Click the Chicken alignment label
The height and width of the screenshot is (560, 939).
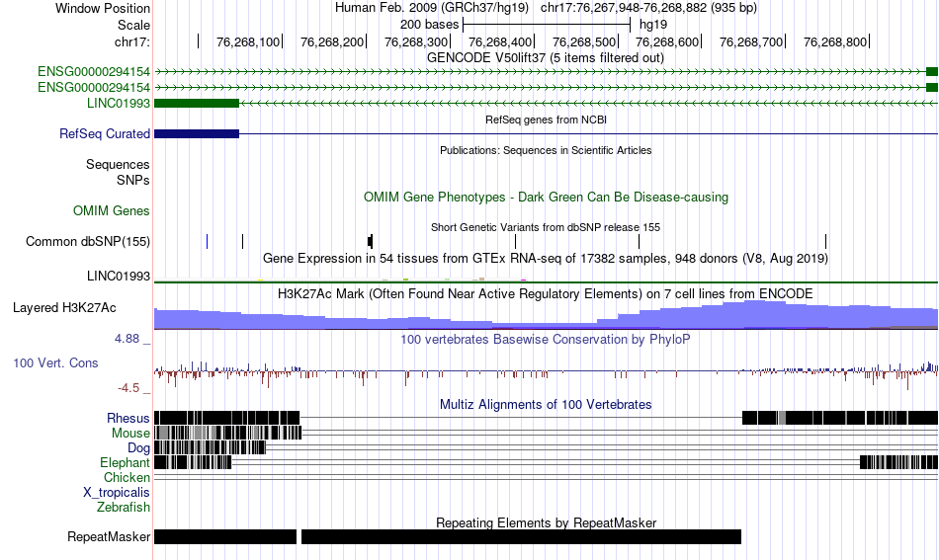[x=127, y=477]
